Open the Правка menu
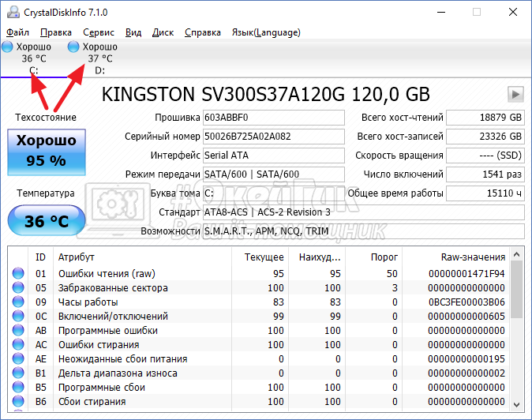The image size is (532, 420). pyautogui.click(x=56, y=32)
